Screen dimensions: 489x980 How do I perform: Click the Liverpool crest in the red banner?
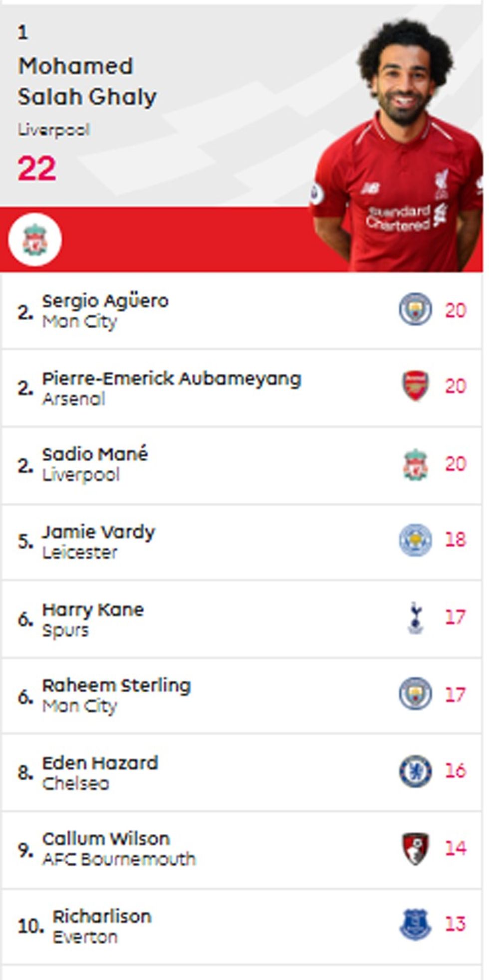pos(34,240)
